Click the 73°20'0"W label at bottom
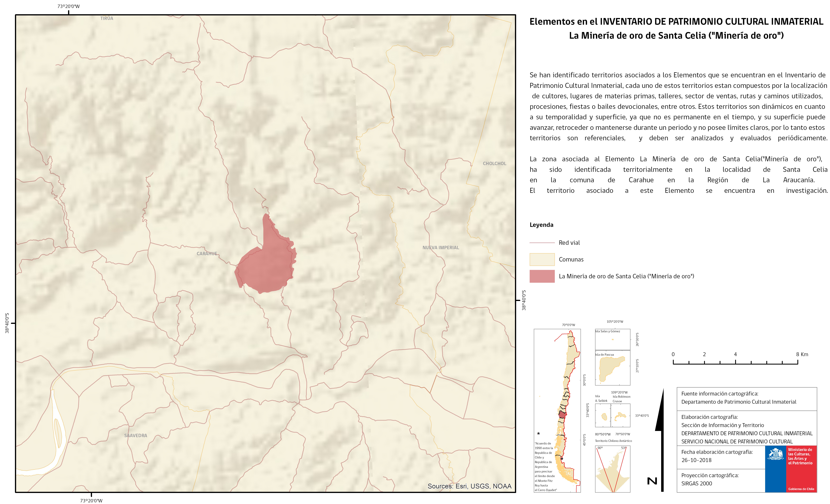 click(x=91, y=501)
